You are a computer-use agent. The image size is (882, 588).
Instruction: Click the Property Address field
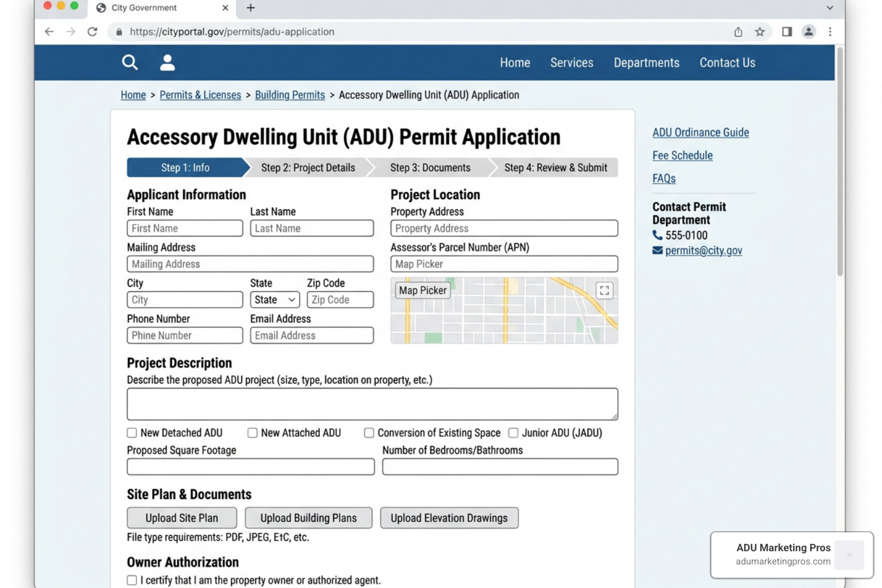[x=504, y=229]
